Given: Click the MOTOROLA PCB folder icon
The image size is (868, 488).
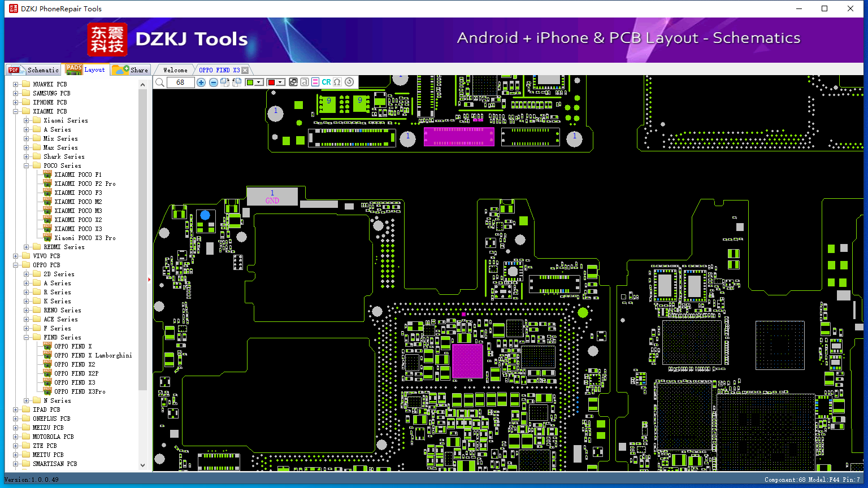Looking at the screenshot, I should pos(26,437).
